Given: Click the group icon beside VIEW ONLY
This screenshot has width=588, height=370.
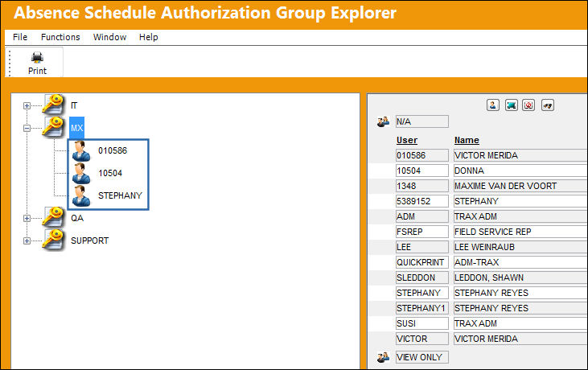Looking at the screenshot, I should tap(383, 357).
